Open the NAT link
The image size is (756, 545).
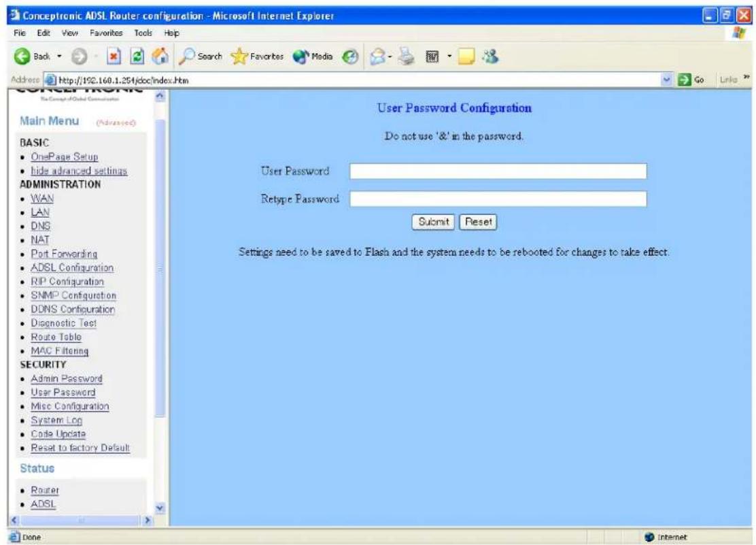pyautogui.click(x=40, y=240)
